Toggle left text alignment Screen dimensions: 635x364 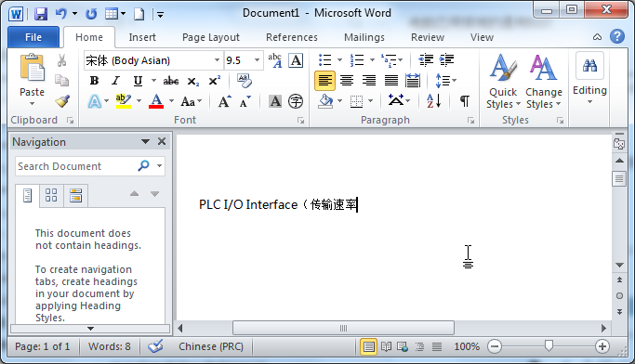click(324, 81)
